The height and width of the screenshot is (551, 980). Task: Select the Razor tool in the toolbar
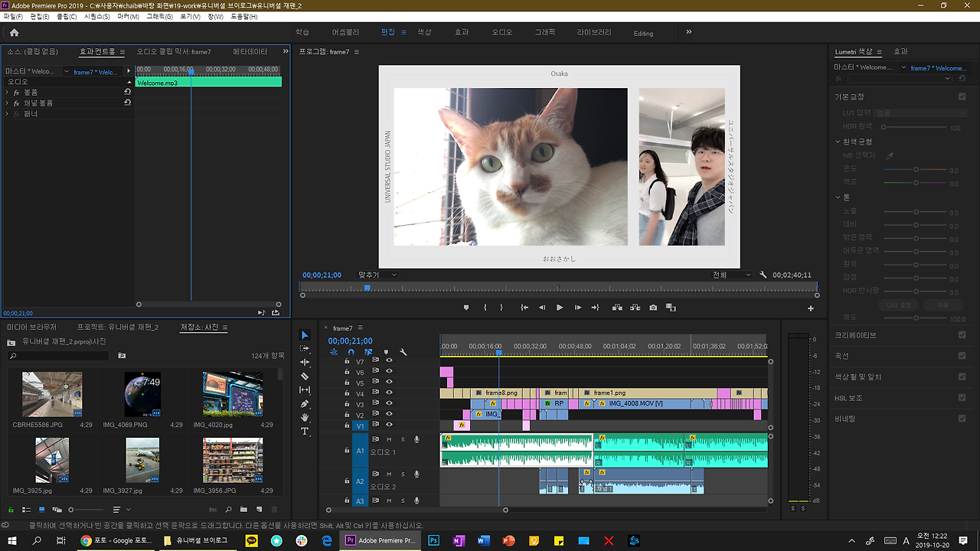305,377
